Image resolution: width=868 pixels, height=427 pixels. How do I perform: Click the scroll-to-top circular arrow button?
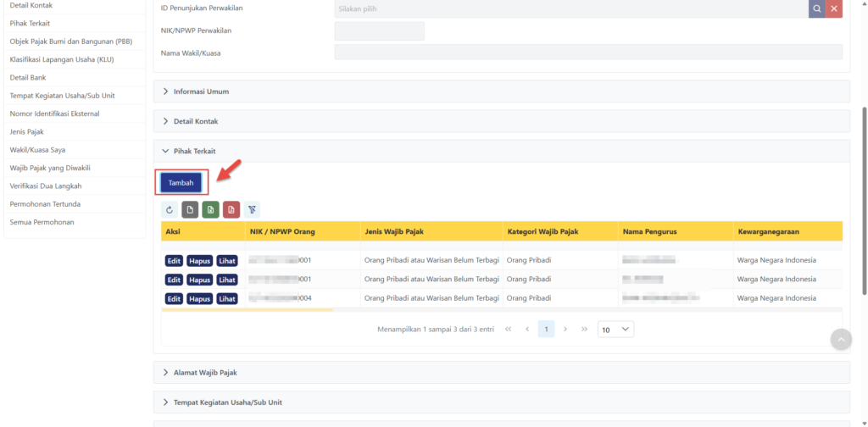pos(841,339)
